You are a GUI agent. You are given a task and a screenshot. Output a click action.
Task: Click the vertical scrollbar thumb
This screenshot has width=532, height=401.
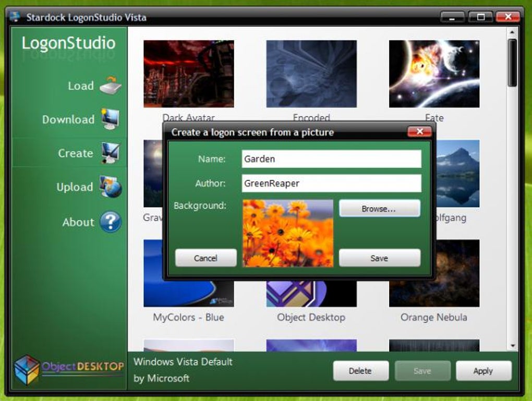pyautogui.click(x=512, y=63)
